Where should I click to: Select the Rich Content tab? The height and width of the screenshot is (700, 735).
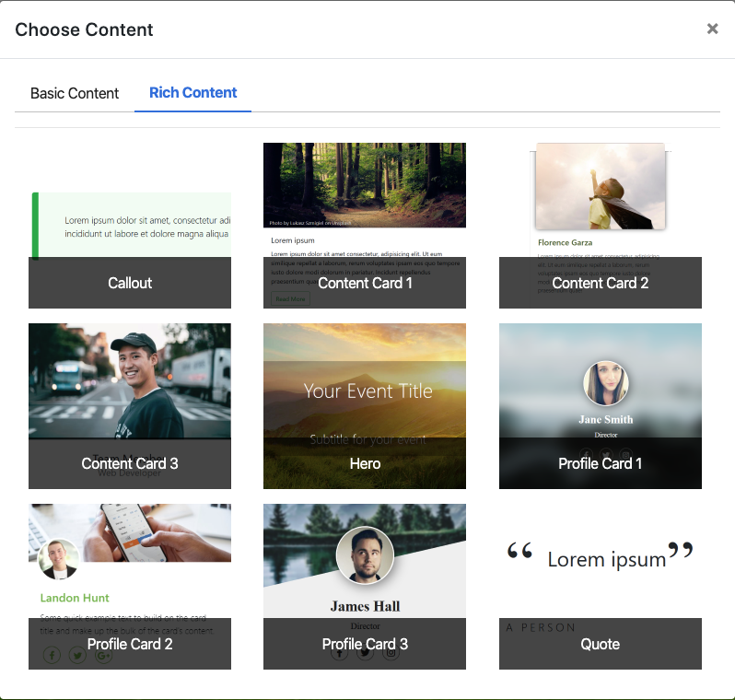point(192,93)
